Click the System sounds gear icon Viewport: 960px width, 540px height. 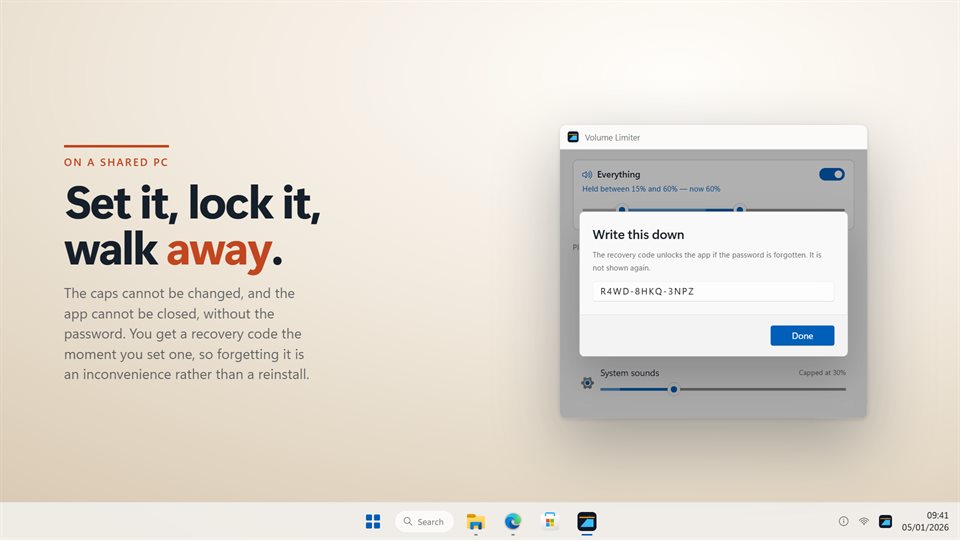pyautogui.click(x=587, y=383)
